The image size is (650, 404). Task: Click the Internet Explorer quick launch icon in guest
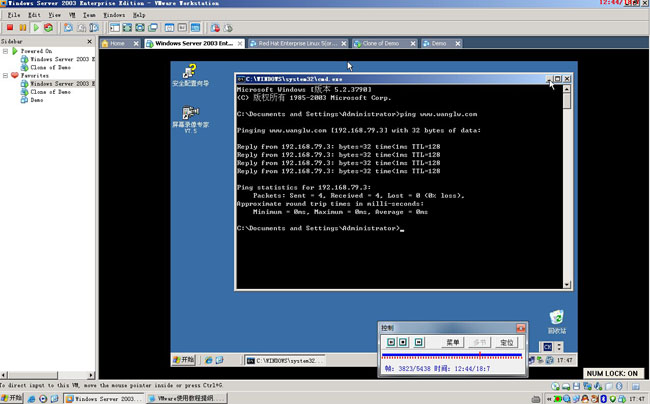click(209, 360)
